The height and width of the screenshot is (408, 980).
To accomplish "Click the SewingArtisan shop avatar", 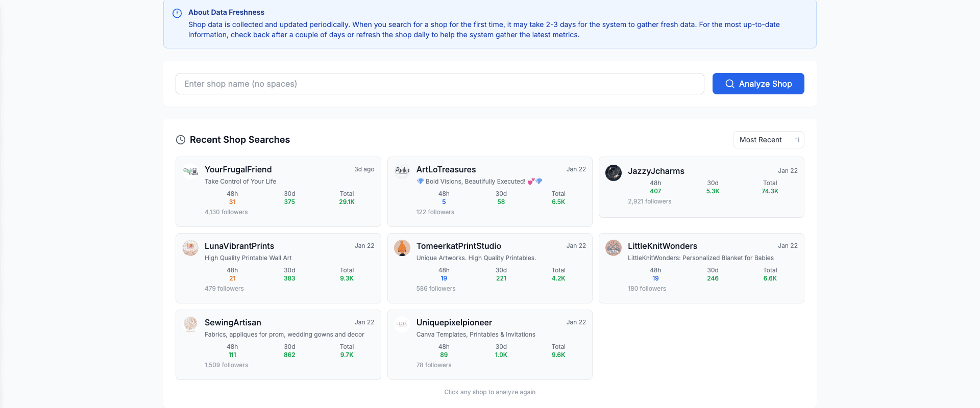I will (x=190, y=324).
